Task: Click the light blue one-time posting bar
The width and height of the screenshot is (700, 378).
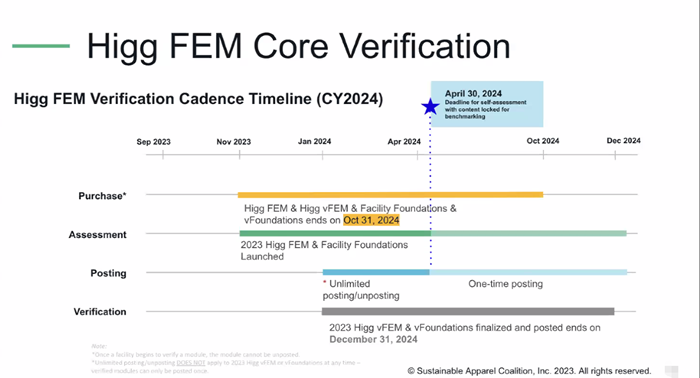Action: 528,272
